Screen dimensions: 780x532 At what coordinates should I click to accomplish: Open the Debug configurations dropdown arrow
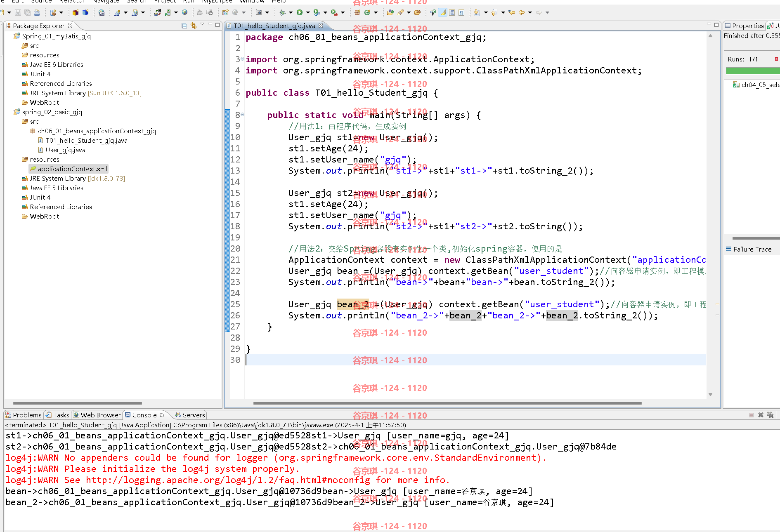[x=290, y=13]
